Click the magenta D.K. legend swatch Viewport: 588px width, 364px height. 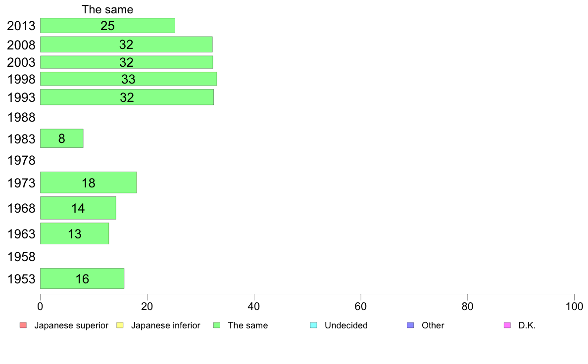[507, 325]
